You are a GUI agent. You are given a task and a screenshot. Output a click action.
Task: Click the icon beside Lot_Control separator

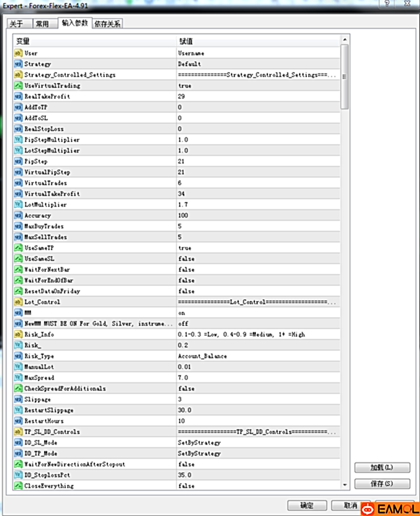[18, 302]
